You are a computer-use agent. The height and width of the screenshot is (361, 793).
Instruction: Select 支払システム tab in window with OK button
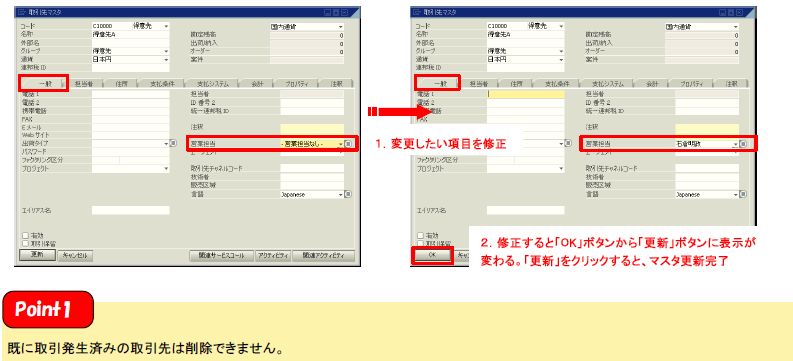(607, 84)
